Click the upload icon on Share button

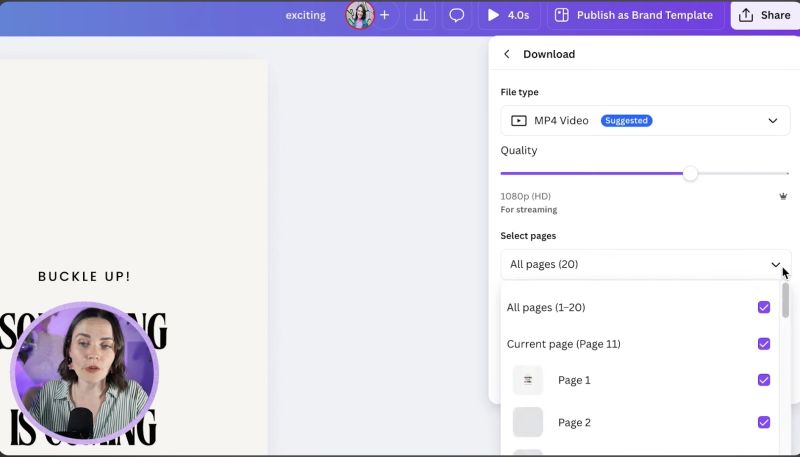pyautogui.click(x=746, y=15)
